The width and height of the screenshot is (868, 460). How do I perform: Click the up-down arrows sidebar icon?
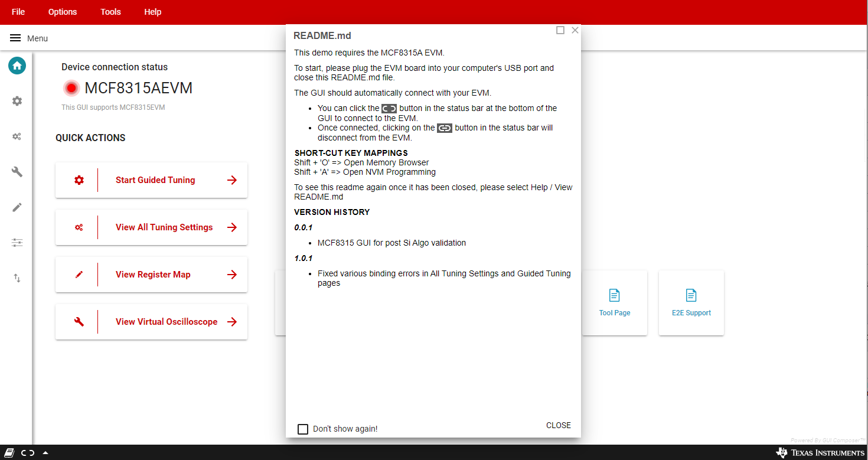(17, 278)
